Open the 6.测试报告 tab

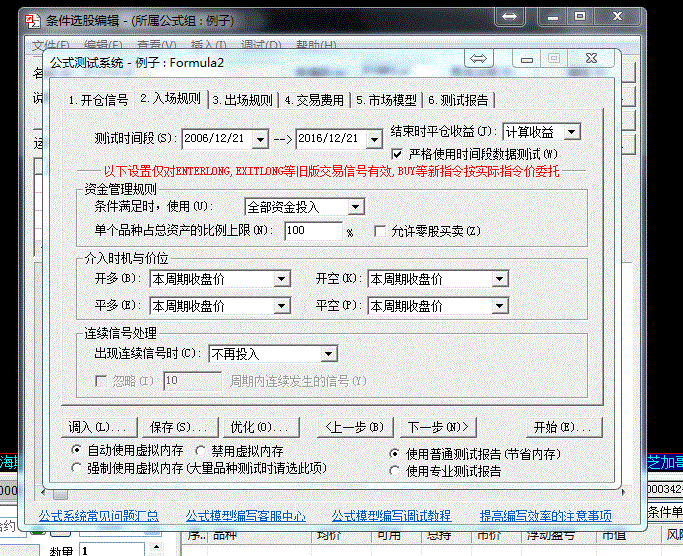click(x=458, y=100)
